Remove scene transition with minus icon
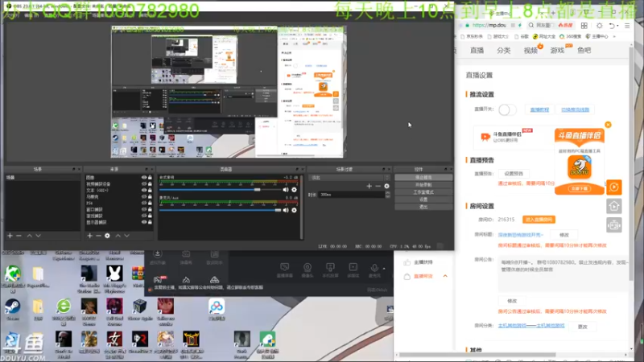 click(x=378, y=186)
